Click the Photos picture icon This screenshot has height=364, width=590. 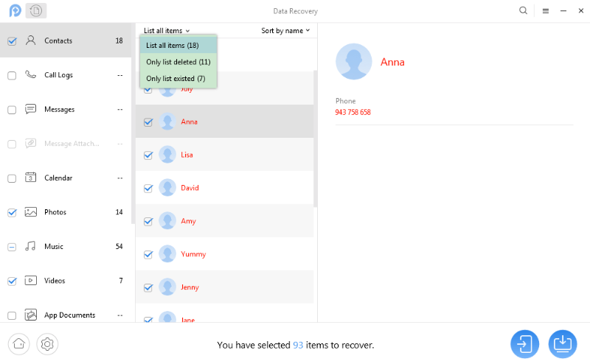tap(30, 212)
